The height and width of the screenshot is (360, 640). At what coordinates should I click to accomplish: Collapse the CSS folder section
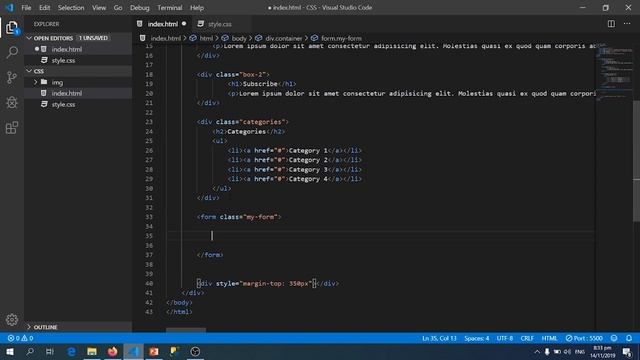click(x=29, y=71)
